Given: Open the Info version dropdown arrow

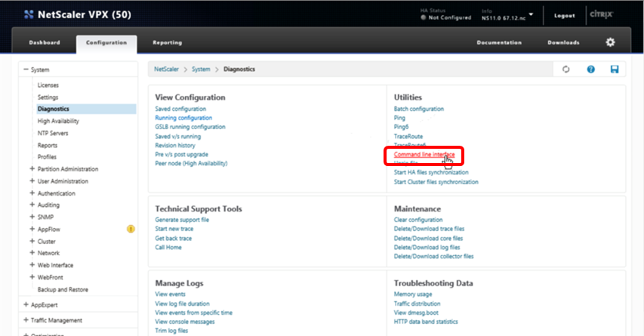Looking at the screenshot, I should pyautogui.click(x=531, y=14).
